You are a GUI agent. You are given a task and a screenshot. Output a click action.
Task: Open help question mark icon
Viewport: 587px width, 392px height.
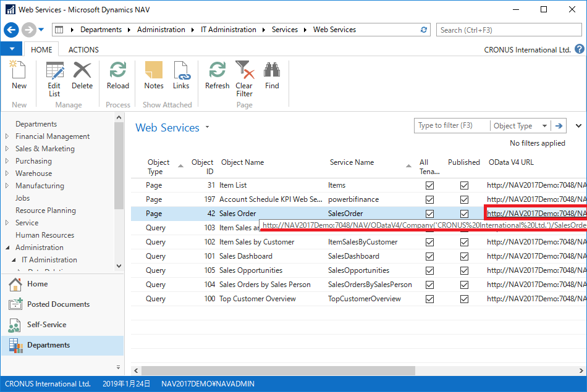point(580,49)
